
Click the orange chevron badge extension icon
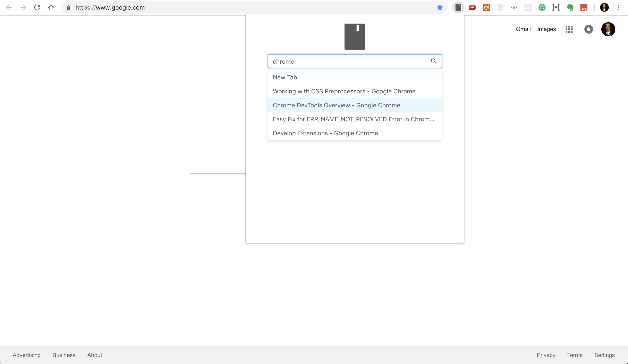coord(486,7)
